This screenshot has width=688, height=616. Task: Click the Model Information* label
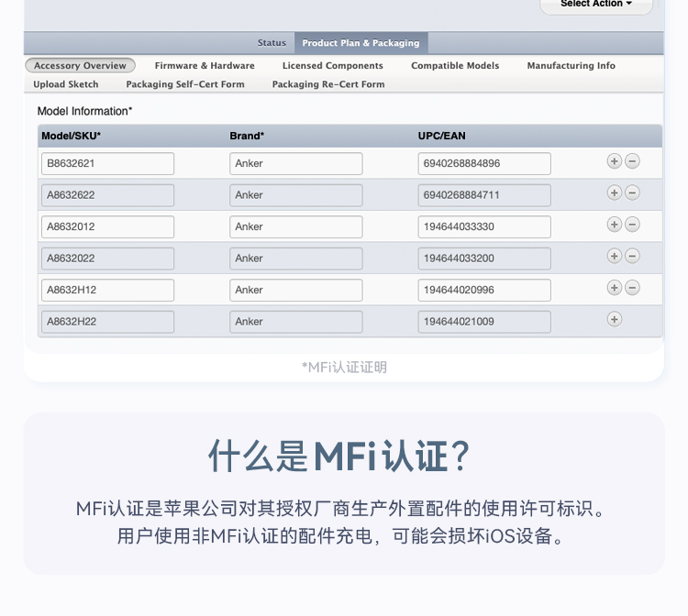point(84,111)
